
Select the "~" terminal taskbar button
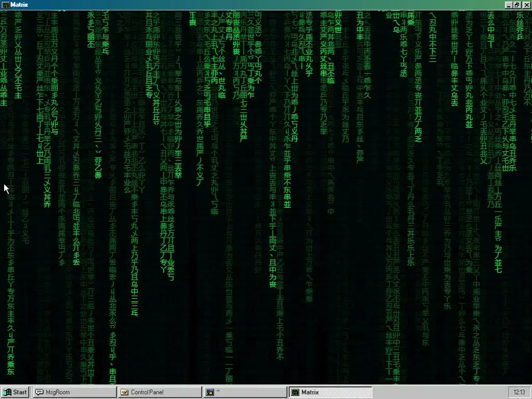coord(245,392)
